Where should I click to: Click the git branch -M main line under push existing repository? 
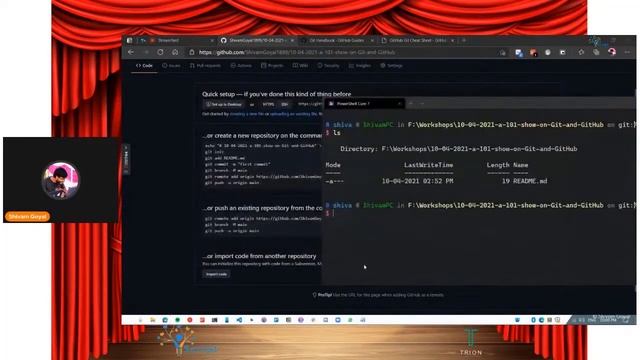226,224
